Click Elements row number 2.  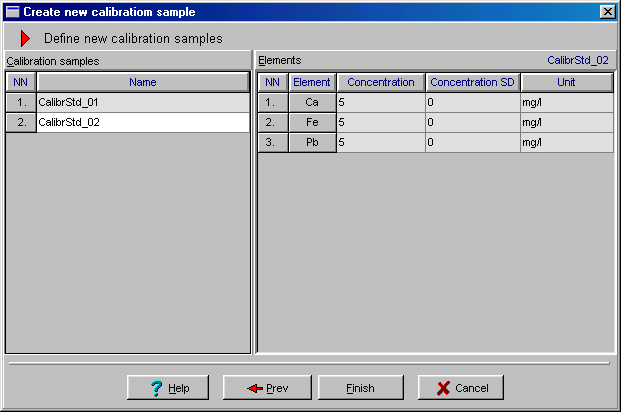click(x=273, y=122)
